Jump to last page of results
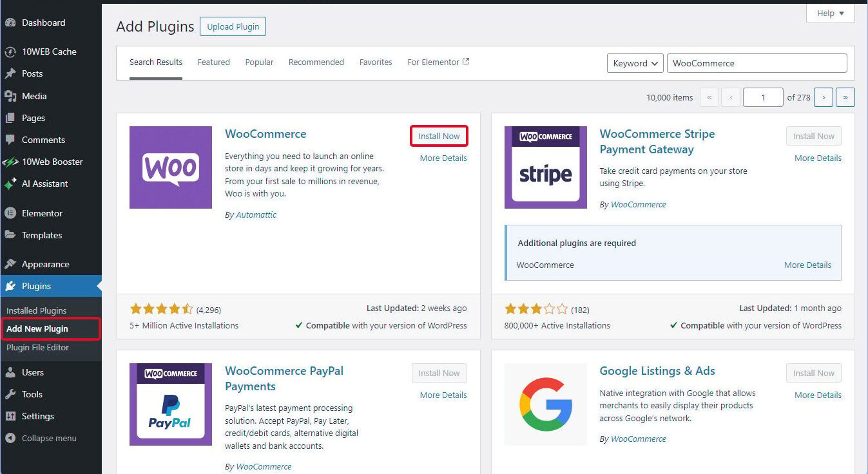 (845, 97)
